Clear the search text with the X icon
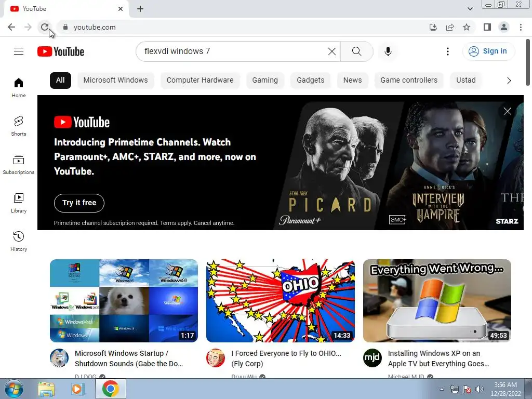Screen dimensions: 532x399 332,51
